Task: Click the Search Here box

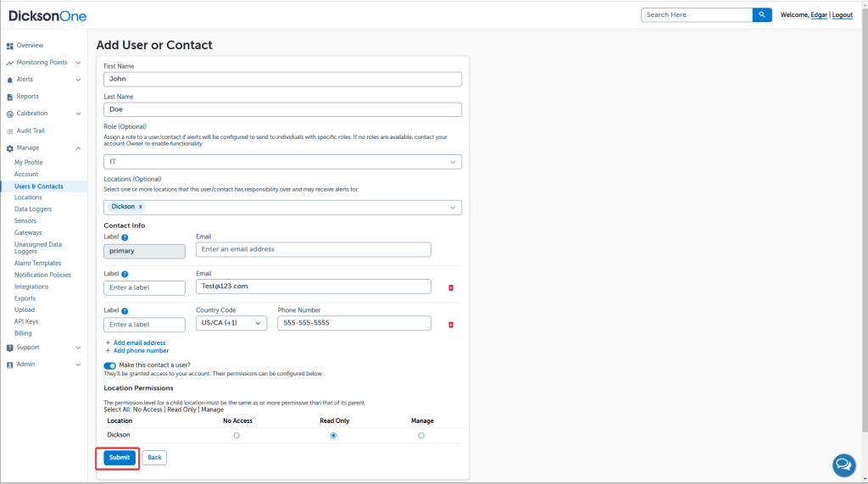Action: [697, 15]
